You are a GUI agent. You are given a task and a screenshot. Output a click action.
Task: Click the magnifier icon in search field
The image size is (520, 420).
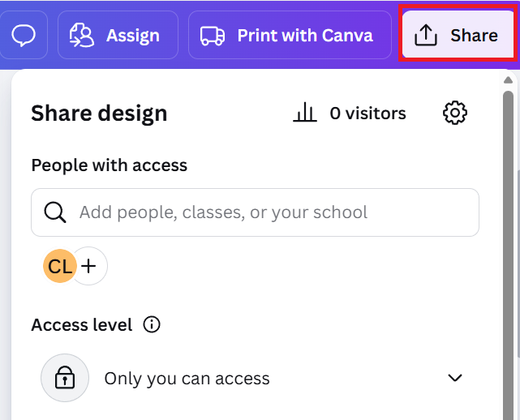(55, 212)
